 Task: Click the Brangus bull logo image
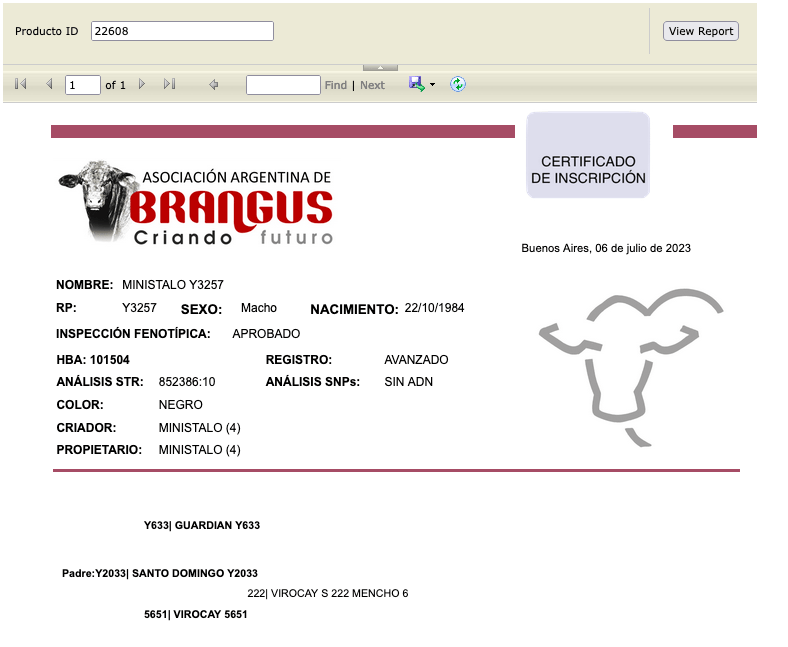(196, 203)
